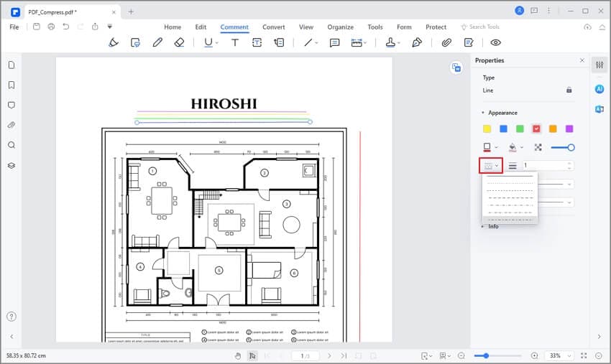Viewport: 611px width, 364px height.
Task: Switch to the Organize tab
Action: (340, 27)
